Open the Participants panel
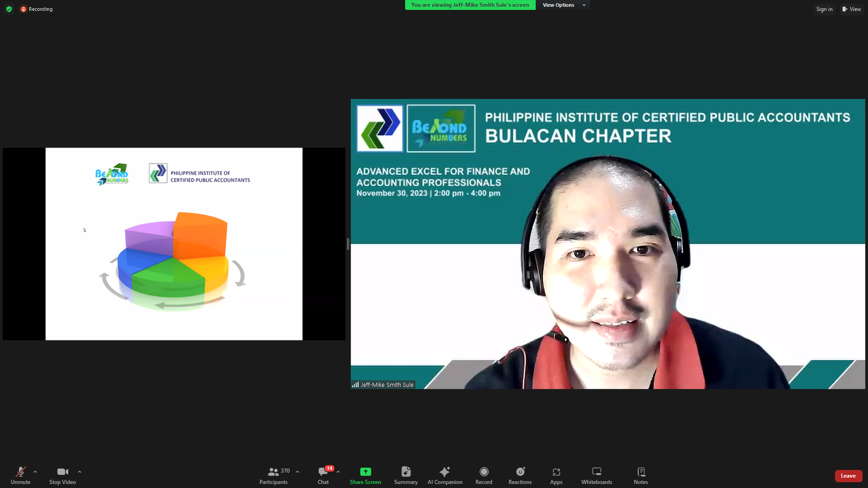 click(274, 475)
